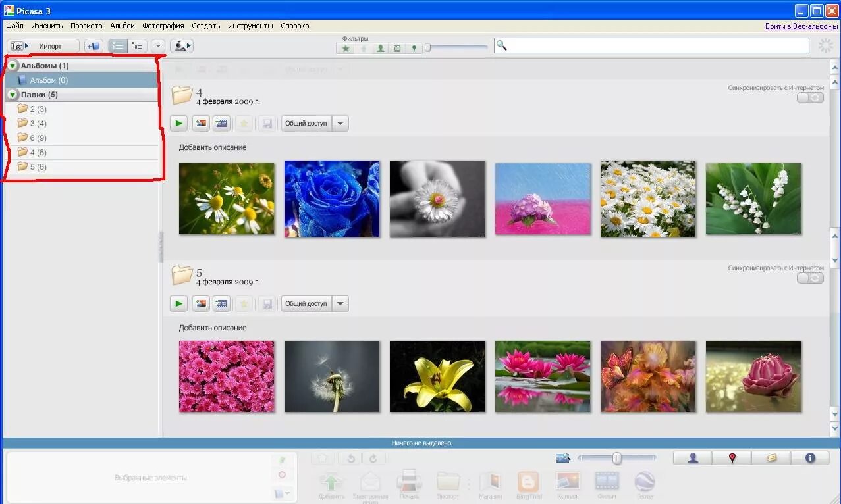Click the Импорт button
The image size is (841, 504).
(43, 46)
